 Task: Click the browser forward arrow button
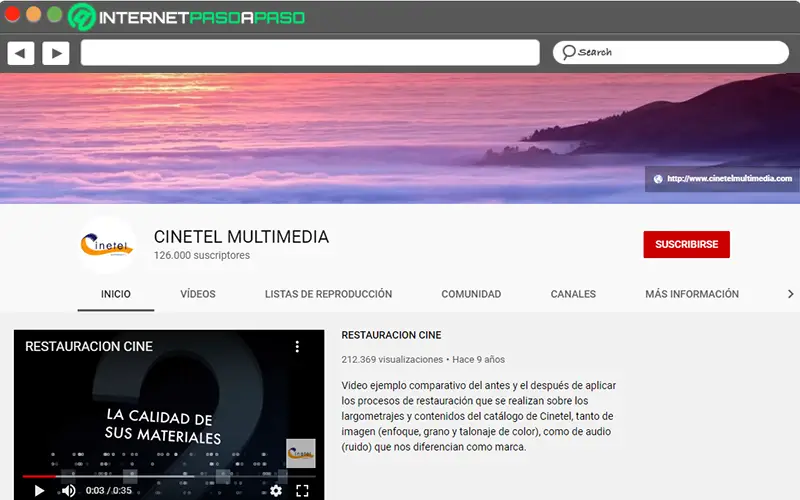pos(56,53)
